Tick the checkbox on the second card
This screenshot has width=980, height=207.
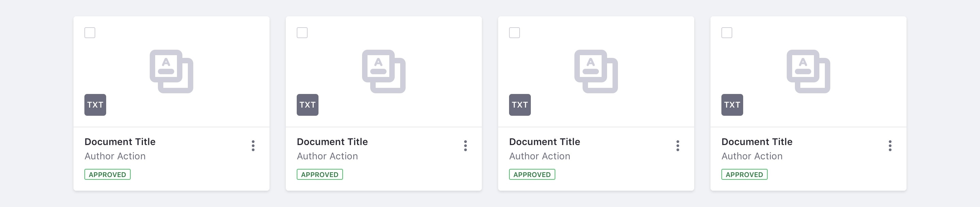click(x=302, y=33)
